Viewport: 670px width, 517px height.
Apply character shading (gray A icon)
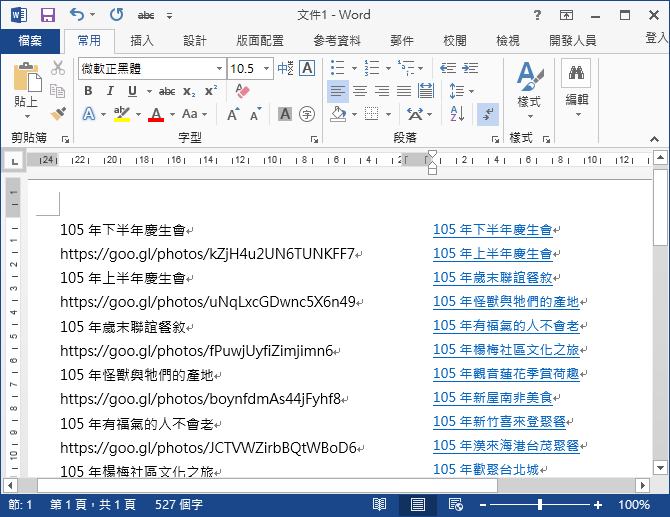coord(285,114)
